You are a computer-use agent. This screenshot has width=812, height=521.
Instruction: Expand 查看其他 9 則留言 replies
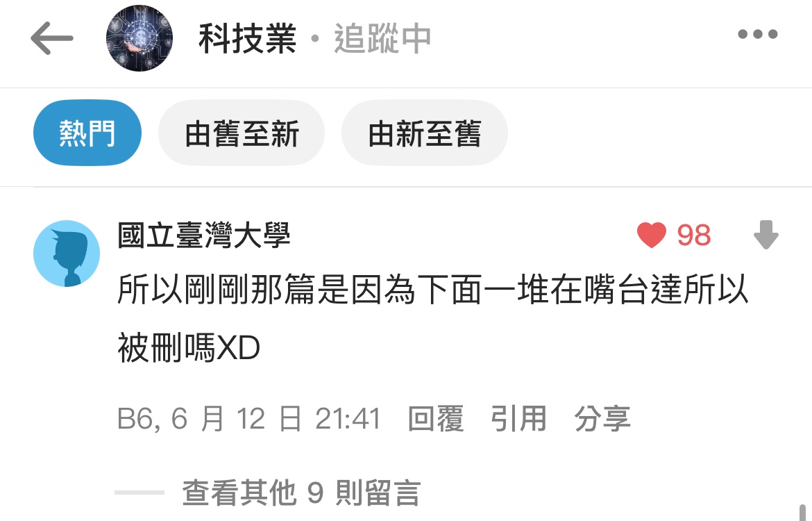(301, 493)
